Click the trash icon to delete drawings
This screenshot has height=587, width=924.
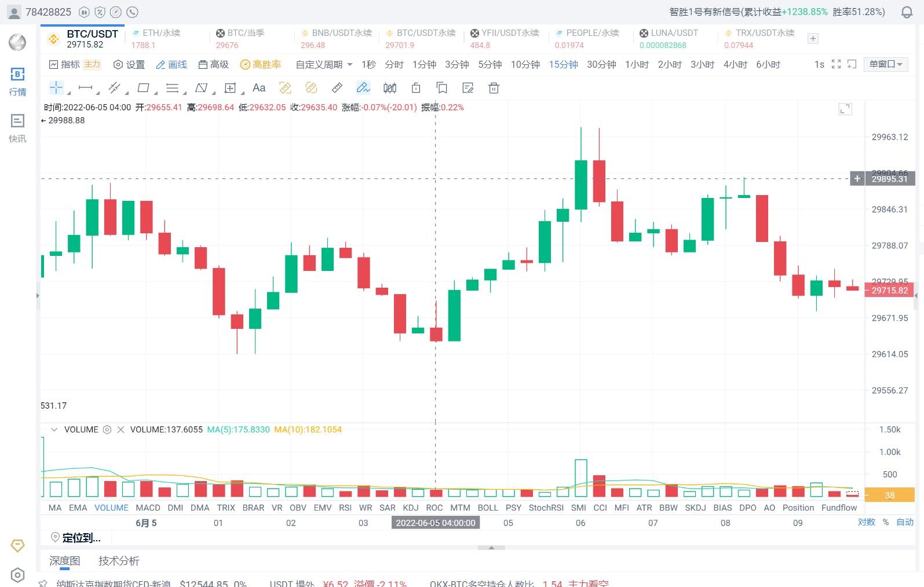click(x=494, y=88)
